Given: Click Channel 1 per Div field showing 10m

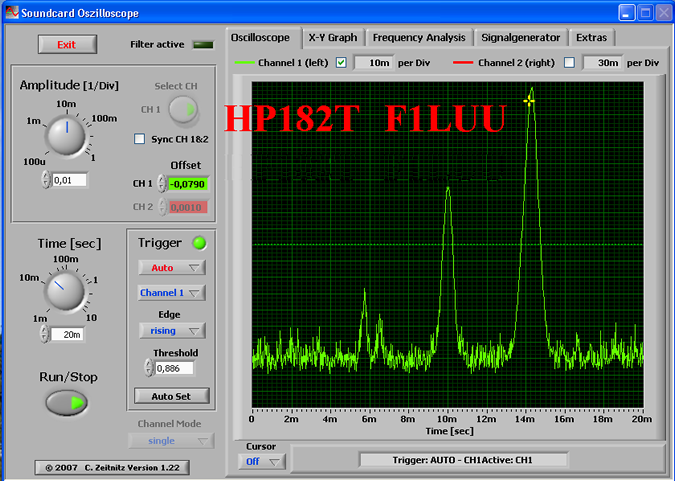Looking at the screenshot, I should coord(373,63).
